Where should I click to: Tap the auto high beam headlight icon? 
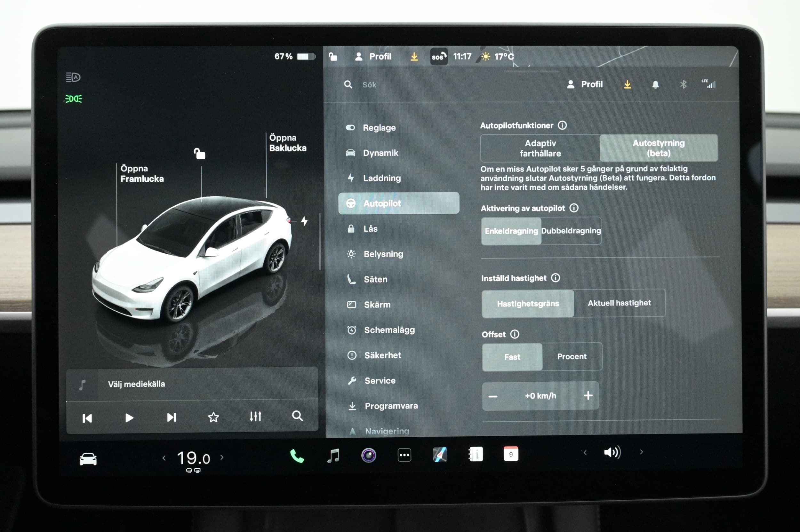coord(73,77)
